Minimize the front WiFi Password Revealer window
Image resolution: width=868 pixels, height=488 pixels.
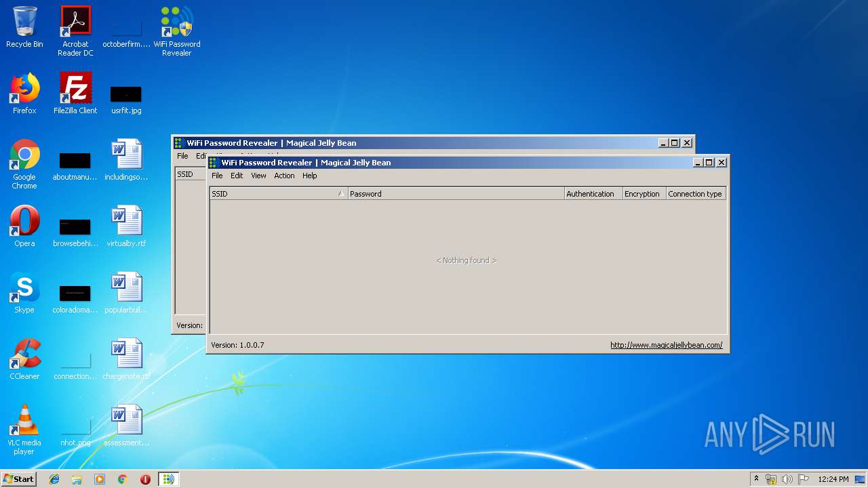click(x=698, y=163)
